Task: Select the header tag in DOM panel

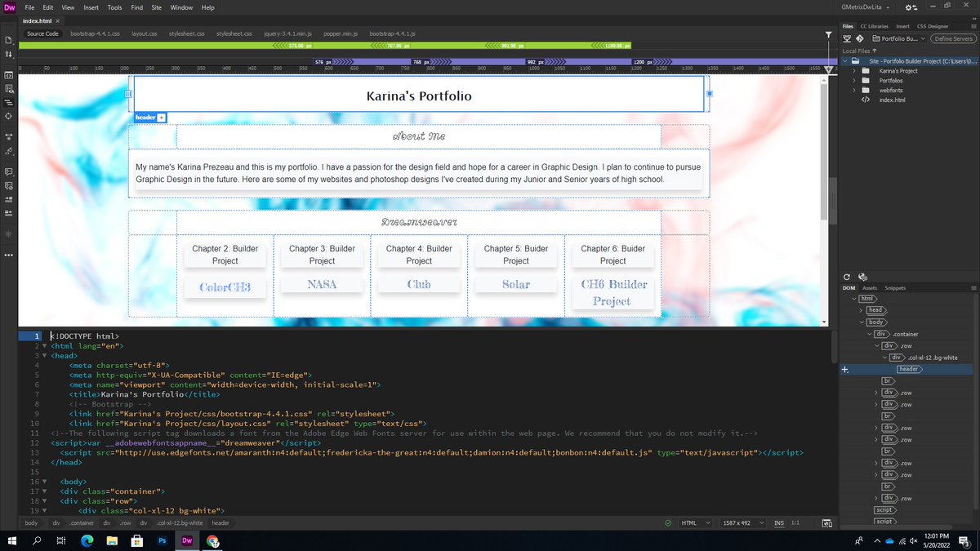Action: click(x=908, y=369)
